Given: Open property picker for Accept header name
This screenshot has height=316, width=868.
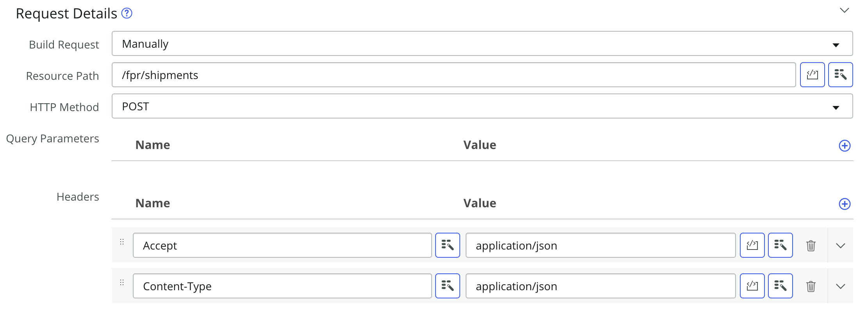Looking at the screenshot, I should point(448,245).
